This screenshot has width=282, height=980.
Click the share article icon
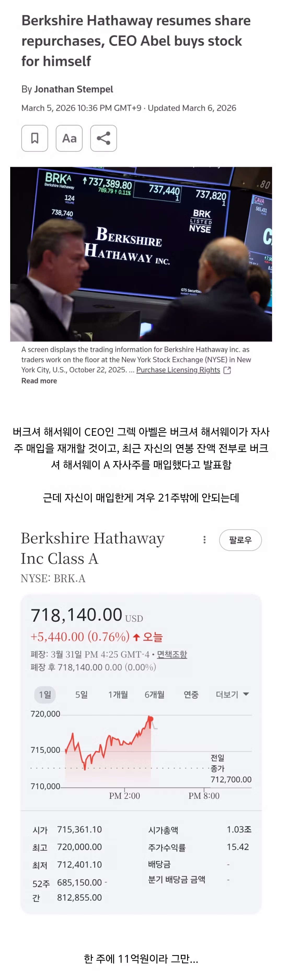[103, 138]
